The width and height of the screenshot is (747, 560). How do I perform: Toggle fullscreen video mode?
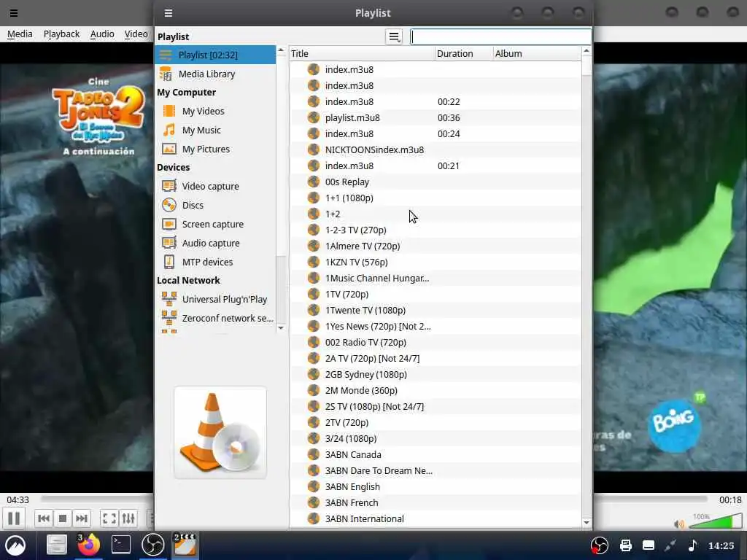click(x=109, y=518)
